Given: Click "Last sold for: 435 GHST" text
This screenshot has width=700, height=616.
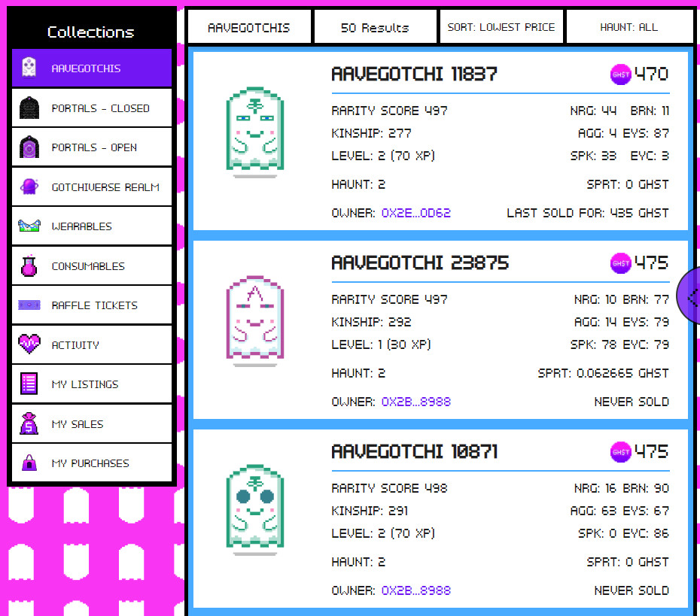Looking at the screenshot, I should [588, 213].
